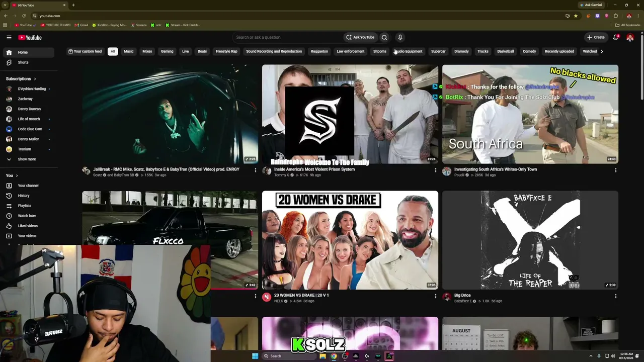This screenshot has width=644, height=362.
Task: Click the bookmark star in the address bar
Action: 576,16
